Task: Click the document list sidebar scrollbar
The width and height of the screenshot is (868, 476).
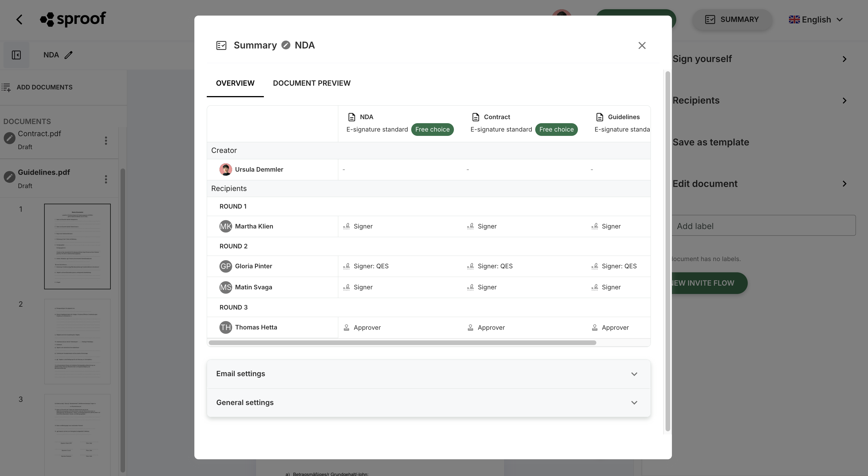Action: point(123,320)
